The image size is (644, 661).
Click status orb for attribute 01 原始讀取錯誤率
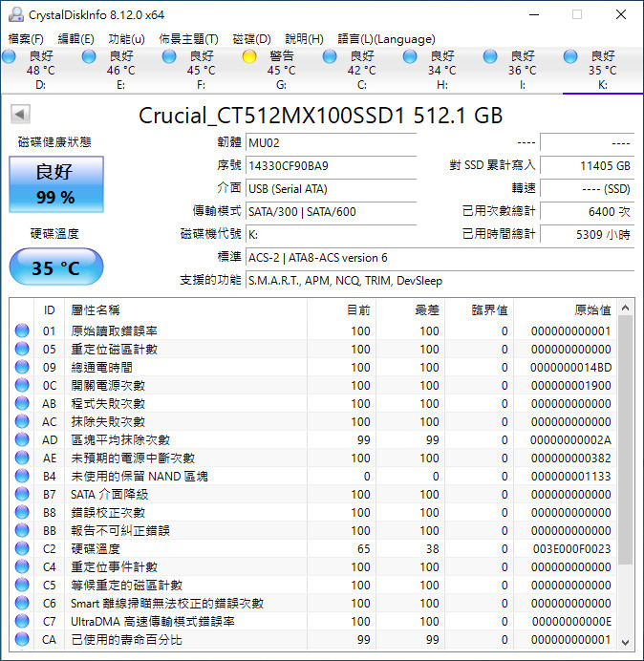click(x=22, y=330)
